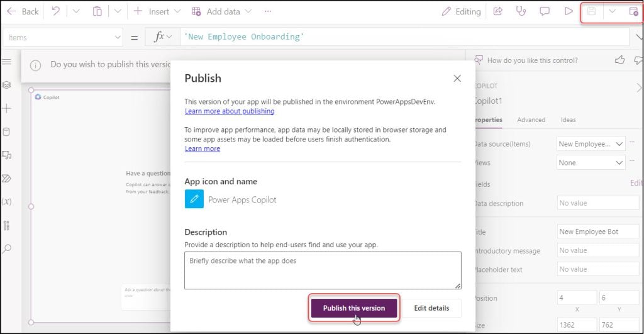Close the Publish dialog
644x334 pixels.
click(x=457, y=78)
